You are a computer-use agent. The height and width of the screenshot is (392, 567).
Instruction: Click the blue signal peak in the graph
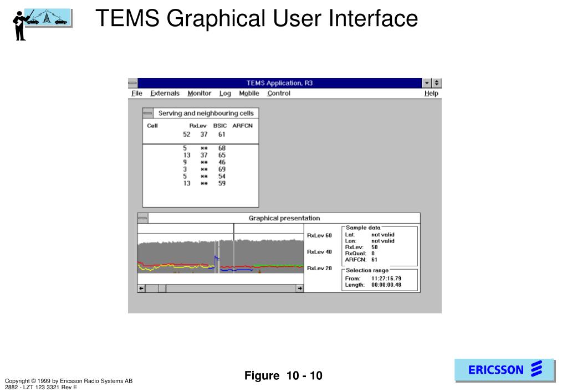(x=216, y=258)
